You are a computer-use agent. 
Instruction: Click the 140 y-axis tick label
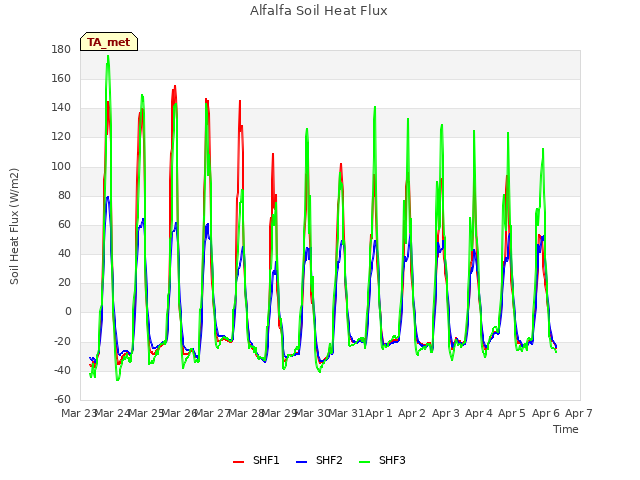coord(61,108)
